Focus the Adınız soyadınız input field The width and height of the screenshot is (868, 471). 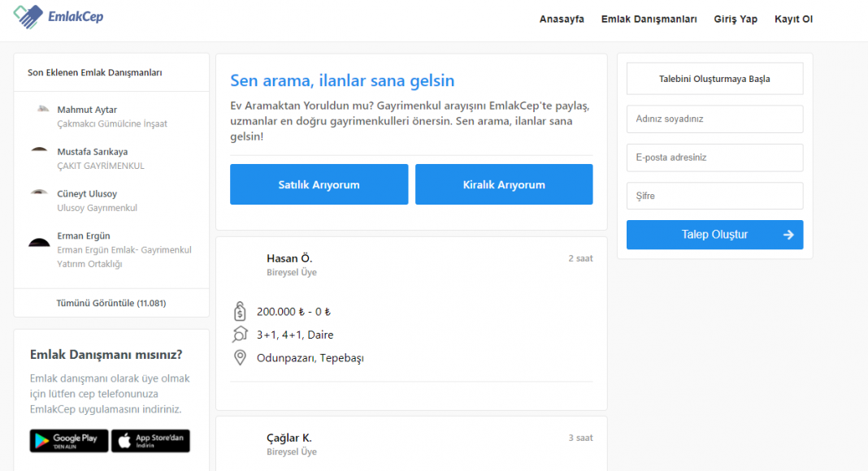(x=714, y=119)
